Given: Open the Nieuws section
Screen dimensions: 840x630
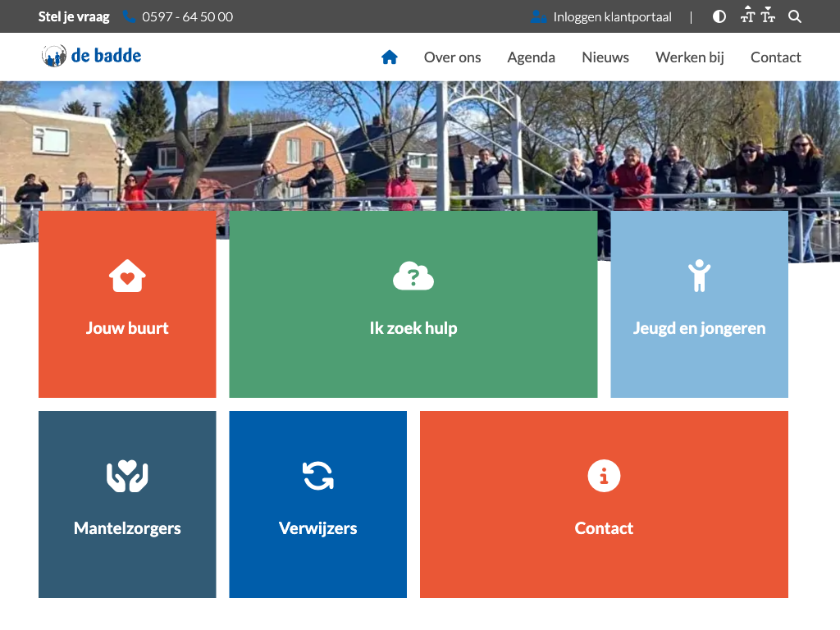Looking at the screenshot, I should pos(605,57).
